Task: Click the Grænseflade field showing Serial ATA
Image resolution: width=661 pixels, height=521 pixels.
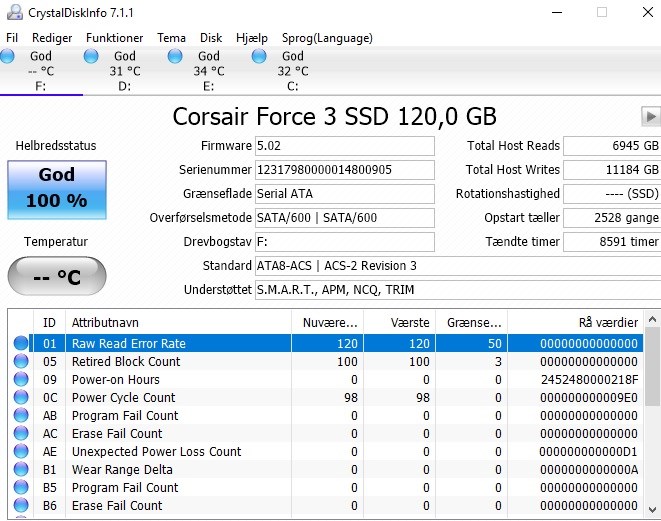Action: 344,194
